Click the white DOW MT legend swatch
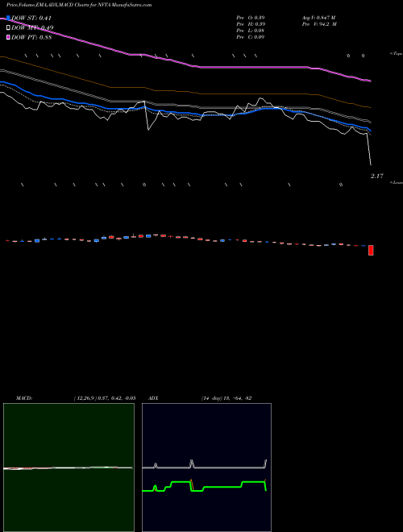Image resolution: width=403 pixels, height=532 pixels. (x=8, y=27)
